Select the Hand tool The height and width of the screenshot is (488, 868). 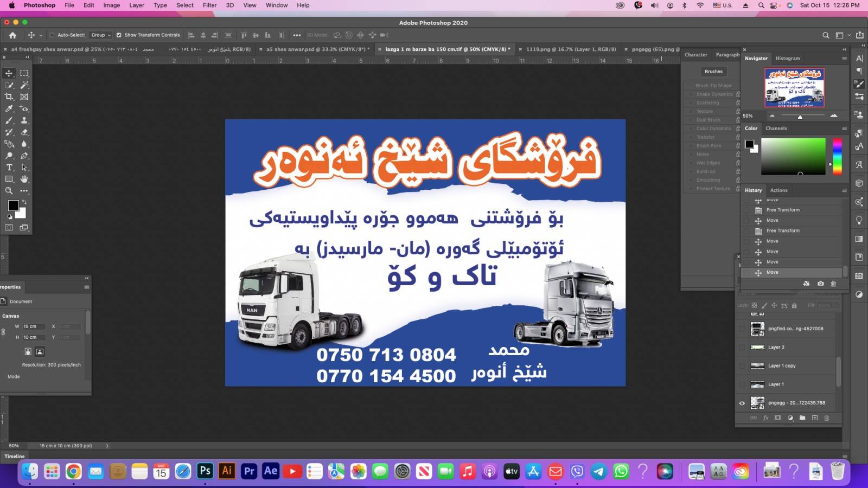pos(24,179)
